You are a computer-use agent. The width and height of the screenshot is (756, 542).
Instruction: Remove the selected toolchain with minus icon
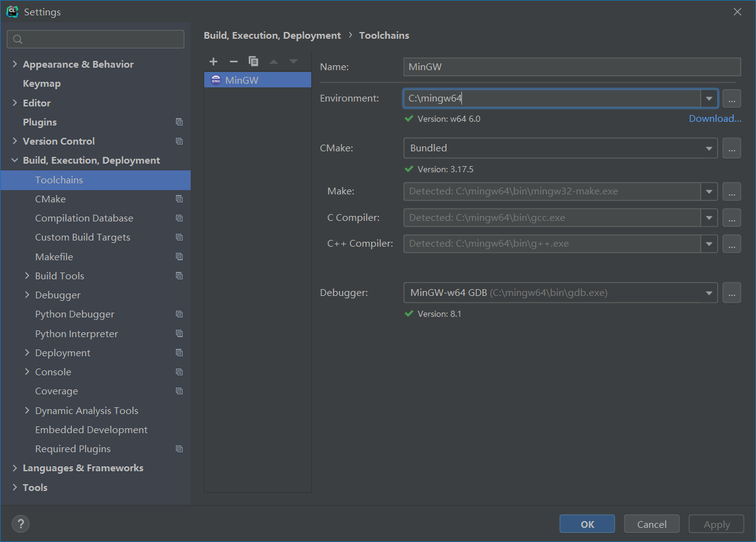[233, 62]
